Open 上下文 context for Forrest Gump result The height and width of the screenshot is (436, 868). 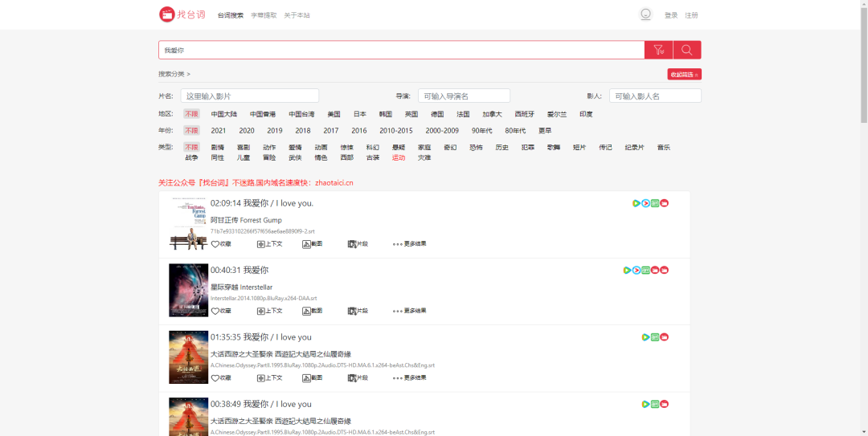coord(269,244)
